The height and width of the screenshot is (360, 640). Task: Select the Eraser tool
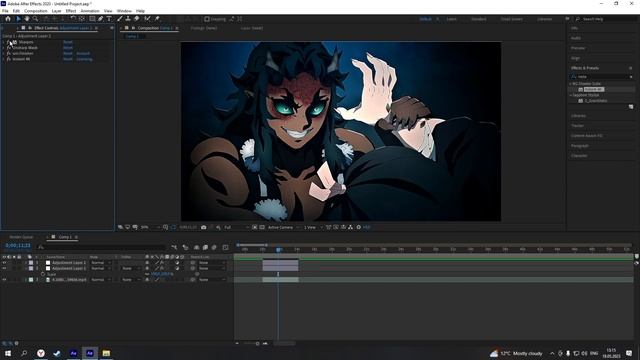137,19
